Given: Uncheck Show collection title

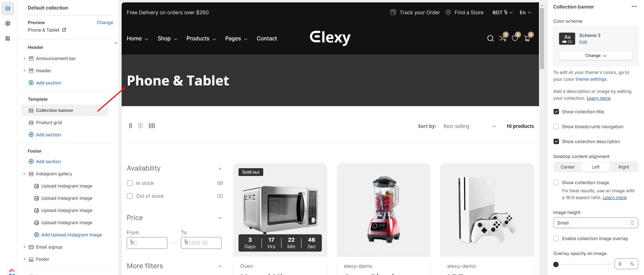Looking at the screenshot, I should point(556,112).
